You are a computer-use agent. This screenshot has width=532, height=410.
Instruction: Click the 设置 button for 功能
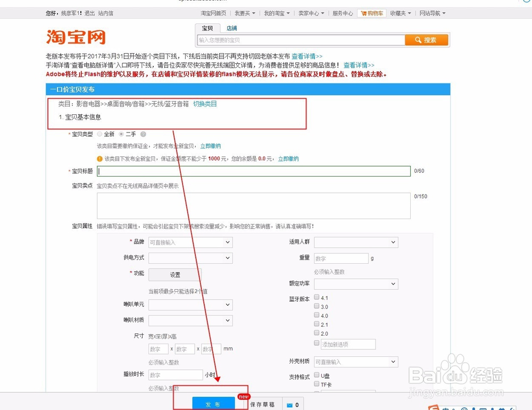pyautogui.click(x=175, y=275)
